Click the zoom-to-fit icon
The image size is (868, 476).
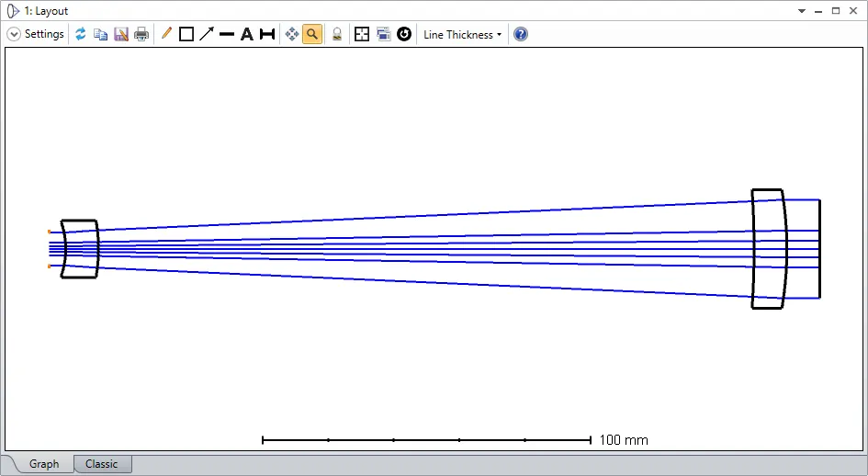tap(362, 34)
